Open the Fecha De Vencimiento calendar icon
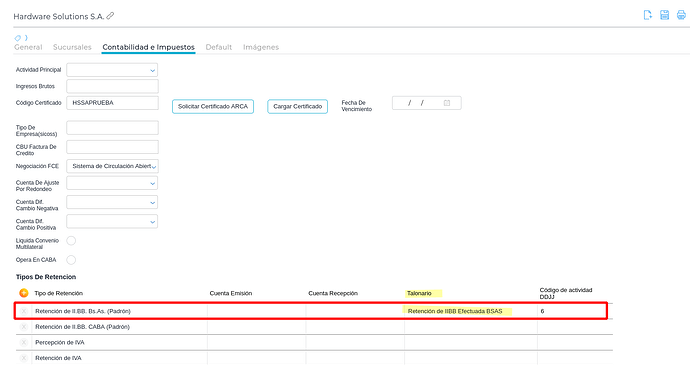The image size is (690, 365). tap(447, 103)
